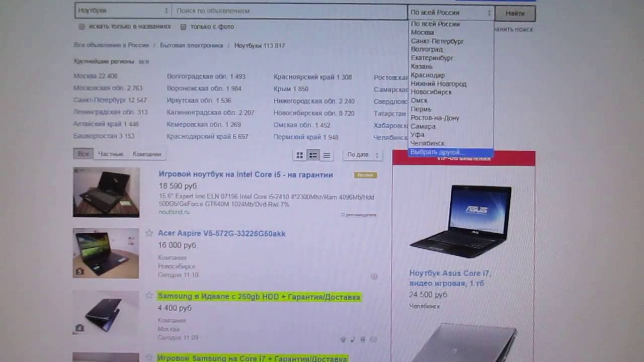Click the Acer Aspire listing photo thumbnail

click(x=106, y=253)
